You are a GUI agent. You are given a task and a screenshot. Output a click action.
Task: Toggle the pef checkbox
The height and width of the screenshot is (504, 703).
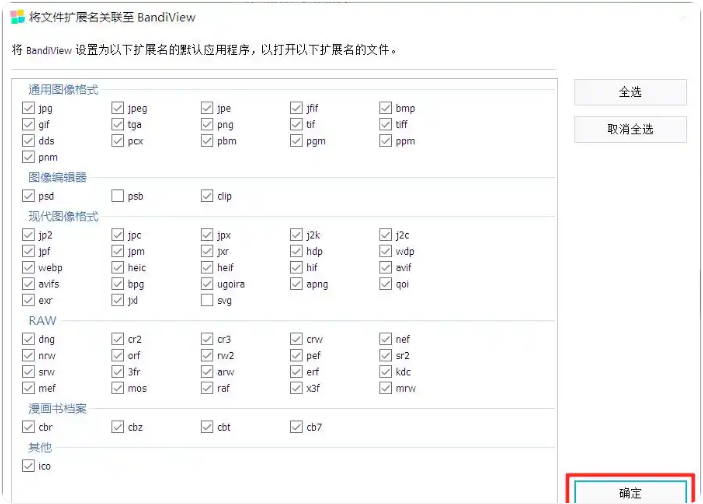tap(296, 356)
